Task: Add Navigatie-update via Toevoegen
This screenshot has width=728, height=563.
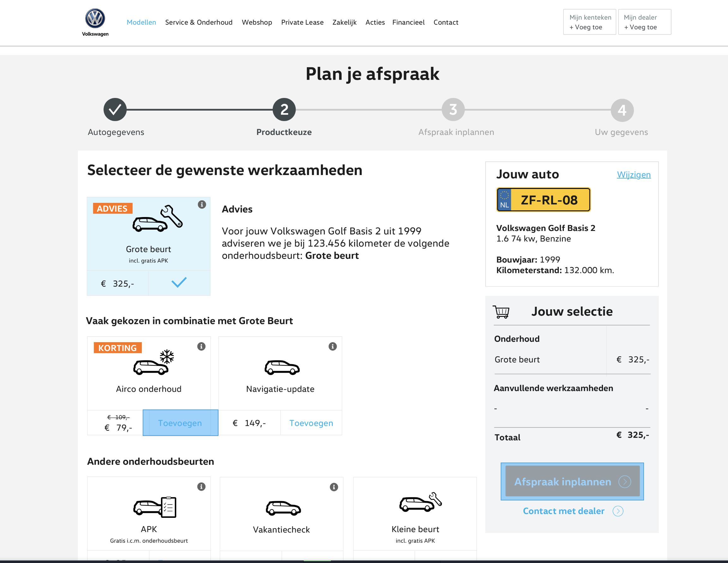Action: (x=311, y=423)
